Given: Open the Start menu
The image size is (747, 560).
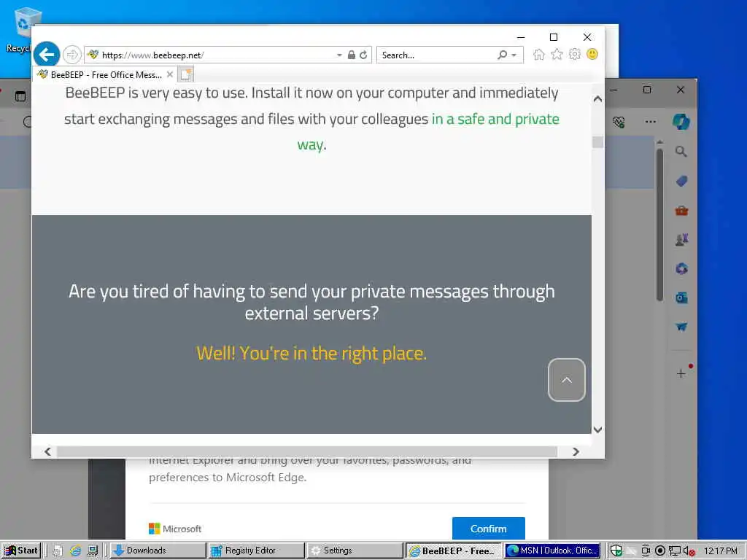Looking at the screenshot, I should tap(21, 551).
